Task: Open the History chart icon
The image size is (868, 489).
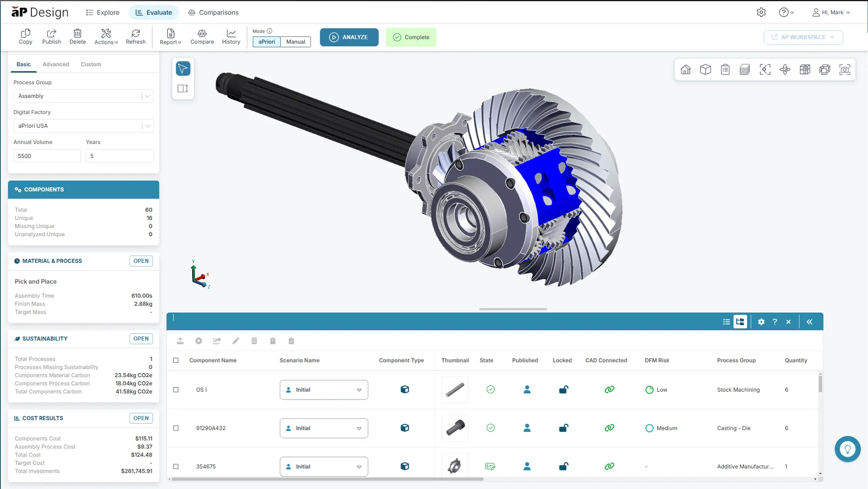Action: pos(231,37)
